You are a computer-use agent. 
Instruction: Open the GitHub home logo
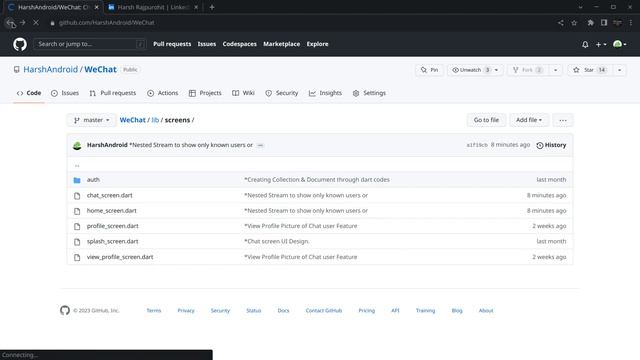click(20, 44)
